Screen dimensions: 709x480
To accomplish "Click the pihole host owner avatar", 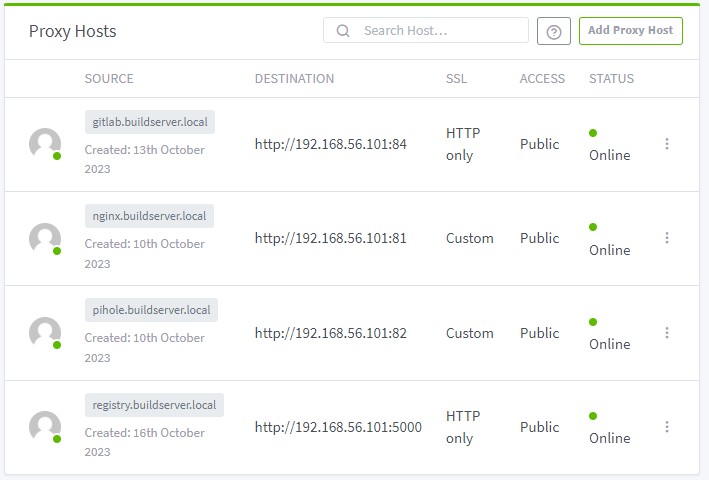I will (45, 333).
